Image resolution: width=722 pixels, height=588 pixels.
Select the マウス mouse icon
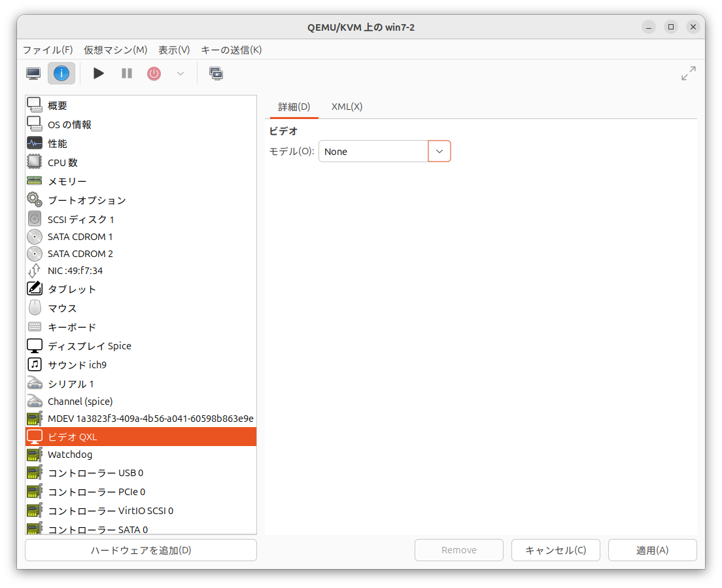click(x=35, y=307)
